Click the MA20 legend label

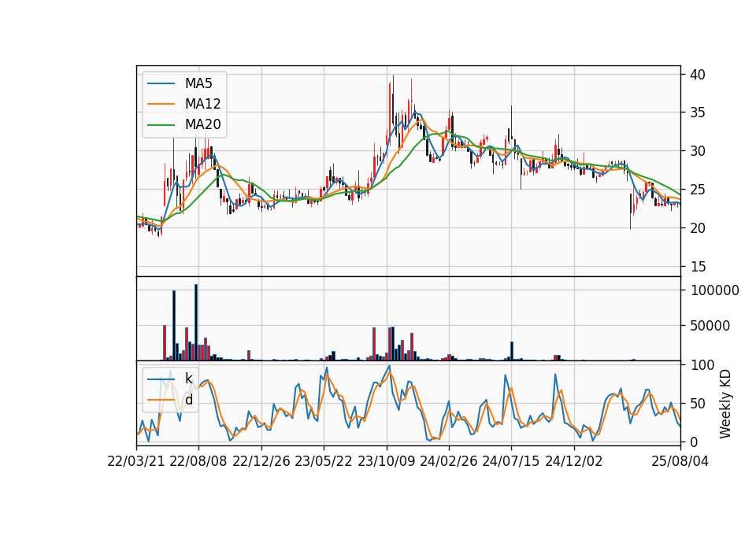202,124
